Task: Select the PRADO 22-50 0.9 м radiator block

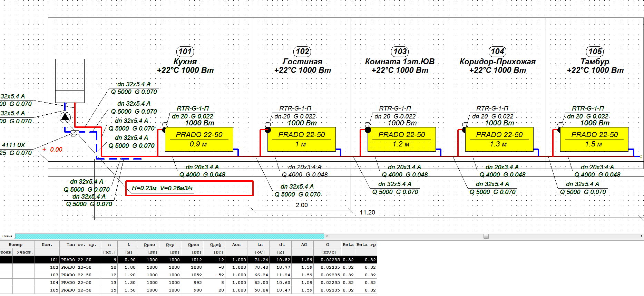Action: 199,139
